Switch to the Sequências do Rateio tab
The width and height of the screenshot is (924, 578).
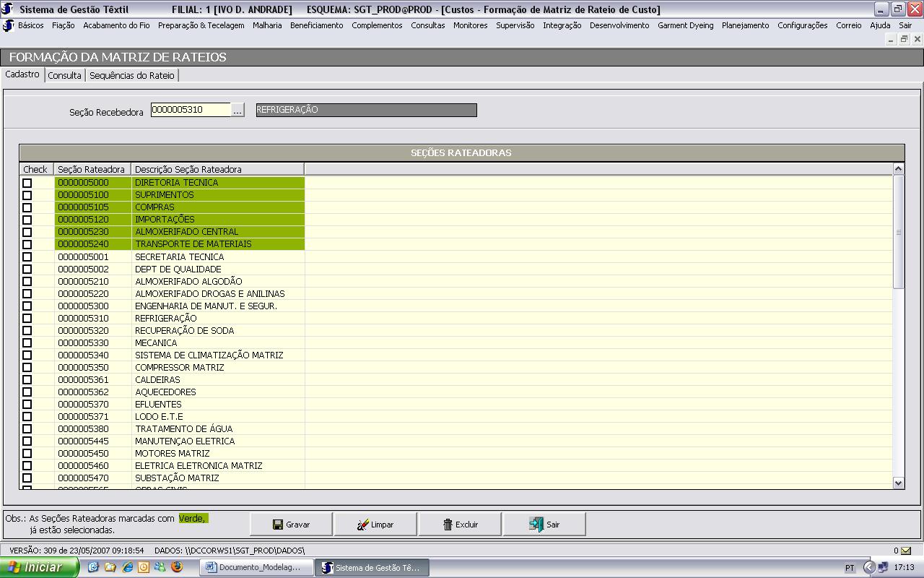tap(131, 75)
